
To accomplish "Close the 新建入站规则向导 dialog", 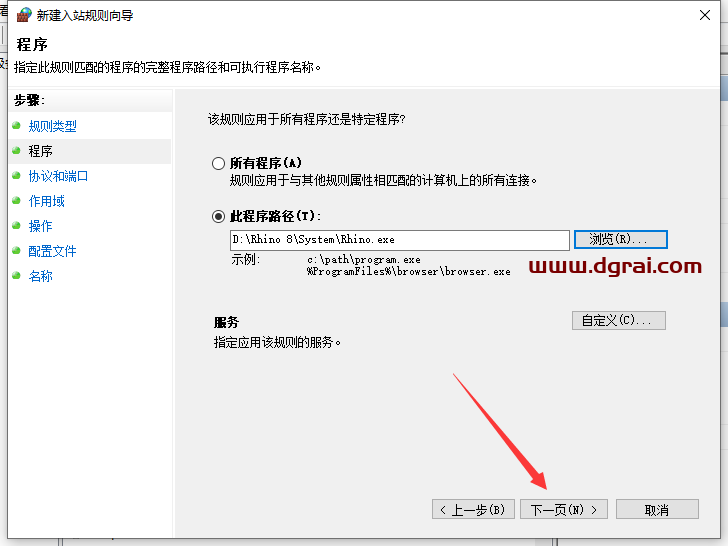I will [x=705, y=15].
